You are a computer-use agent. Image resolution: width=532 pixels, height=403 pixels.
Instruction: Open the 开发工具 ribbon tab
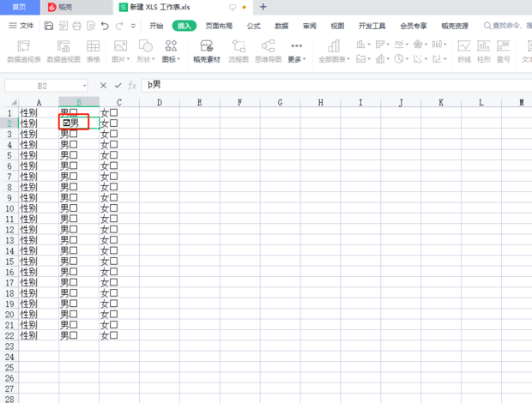coord(372,26)
